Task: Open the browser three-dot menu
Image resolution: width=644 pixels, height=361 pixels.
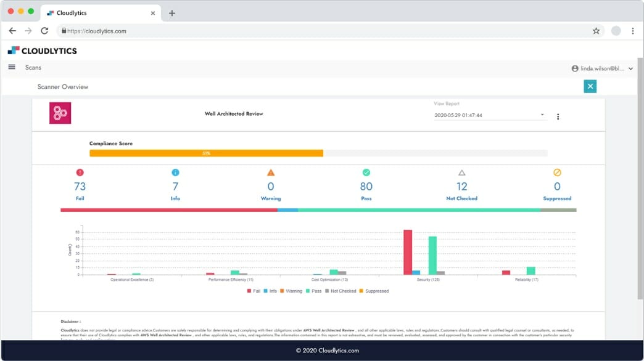Action: (632, 31)
